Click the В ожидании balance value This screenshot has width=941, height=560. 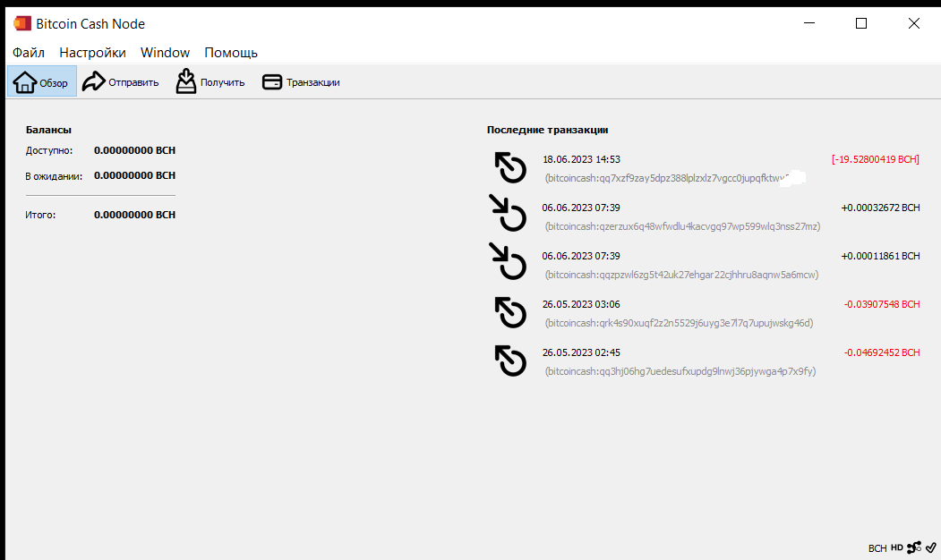[134, 175]
